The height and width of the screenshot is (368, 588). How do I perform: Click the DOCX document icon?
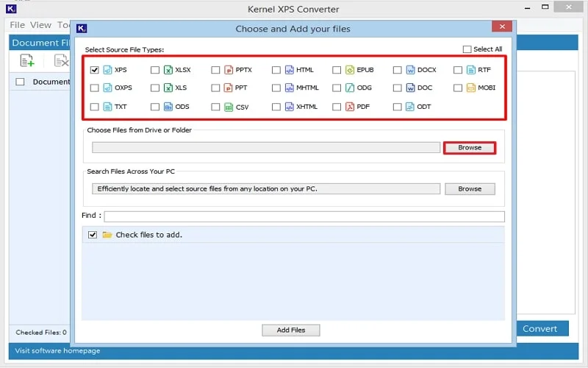pyautogui.click(x=410, y=70)
